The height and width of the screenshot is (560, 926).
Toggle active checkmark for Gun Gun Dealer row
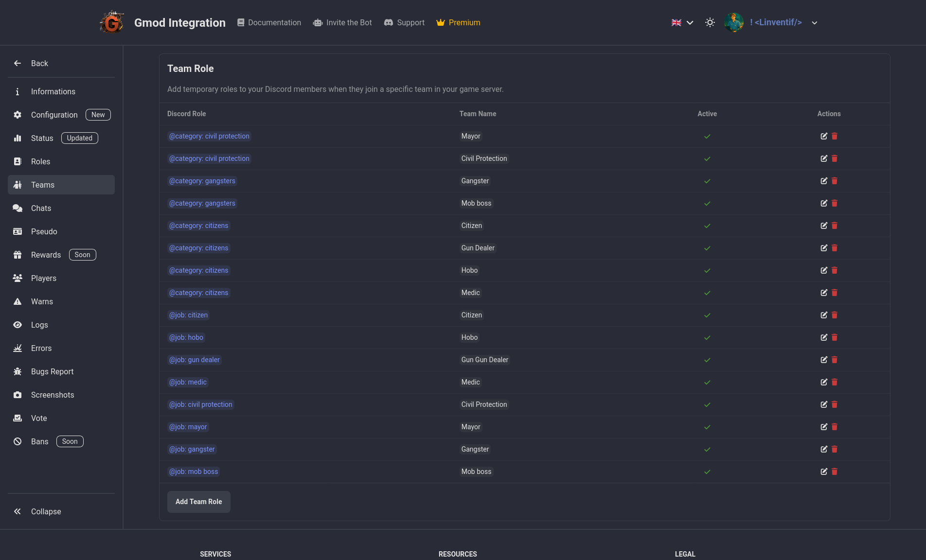coord(707,360)
